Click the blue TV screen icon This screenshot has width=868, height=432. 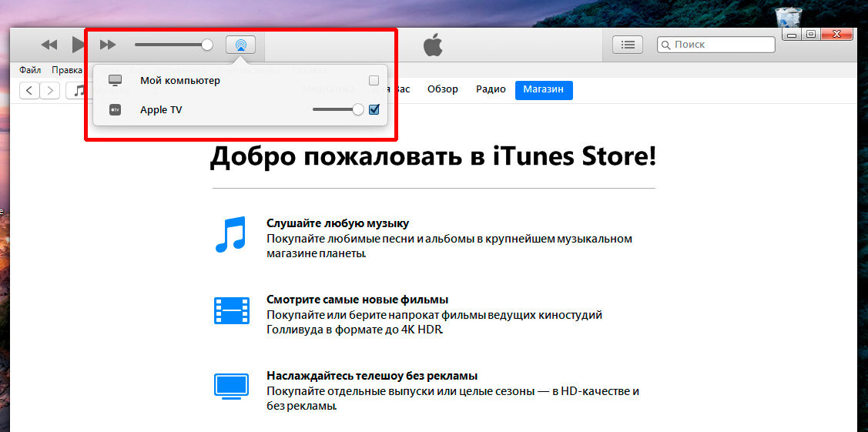pos(231,387)
